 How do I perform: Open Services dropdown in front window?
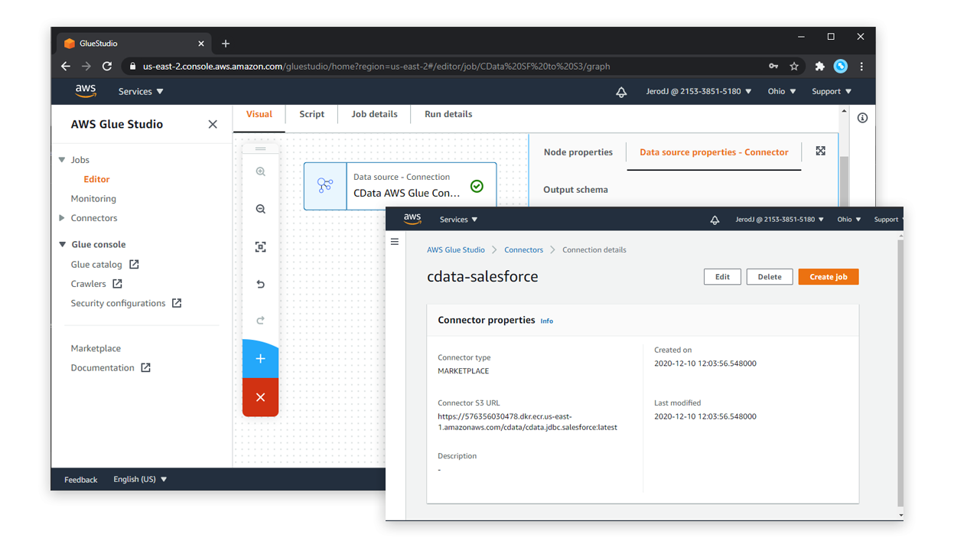(x=458, y=220)
